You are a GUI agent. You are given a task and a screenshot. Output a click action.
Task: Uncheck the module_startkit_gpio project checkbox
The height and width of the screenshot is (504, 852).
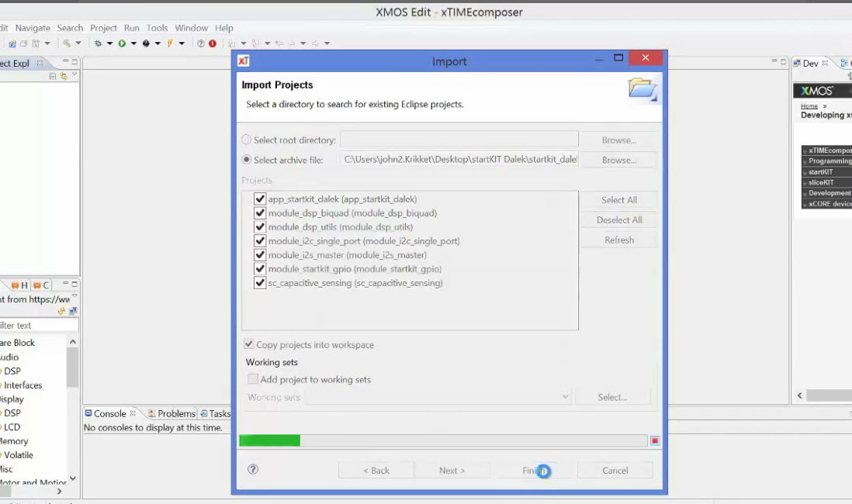tap(260, 269)
